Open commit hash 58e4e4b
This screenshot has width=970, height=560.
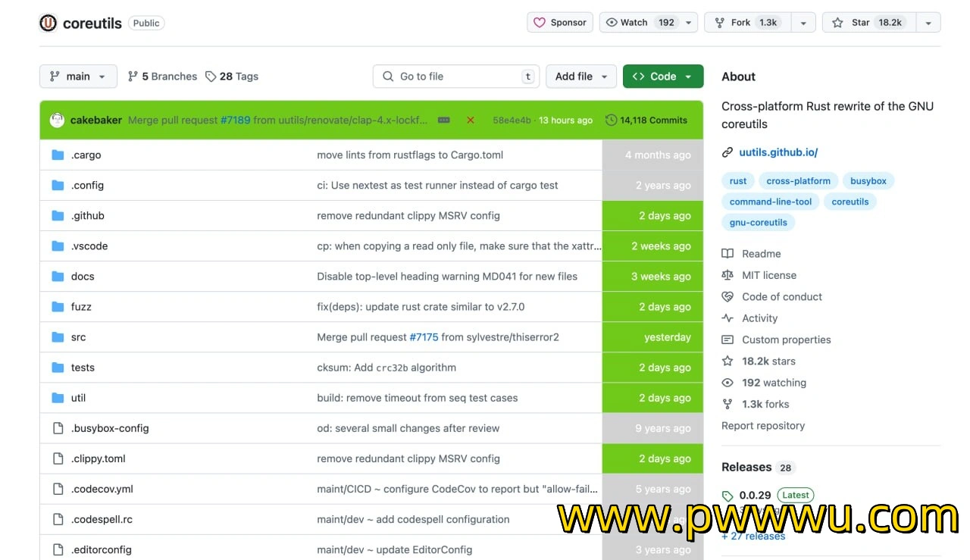point(512,120)
